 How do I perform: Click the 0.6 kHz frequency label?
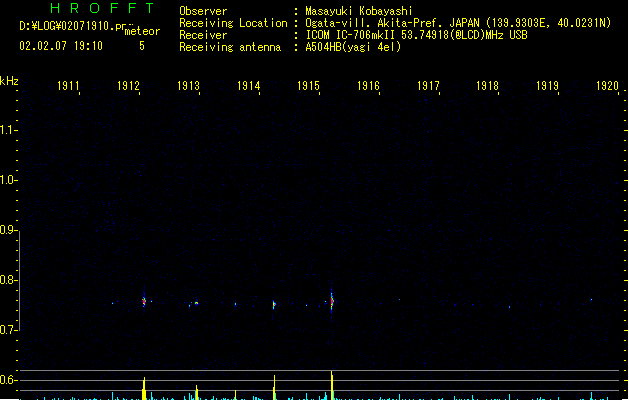[x=8, y=380]
